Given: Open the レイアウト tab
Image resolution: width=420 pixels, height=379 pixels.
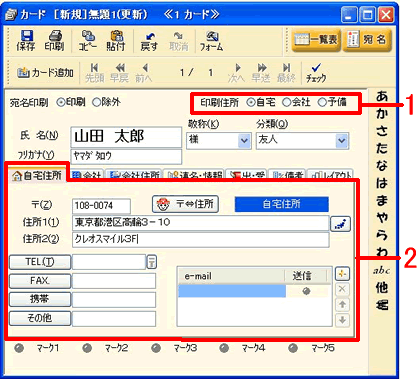Looking at the screenshot, I should (330, 175).
